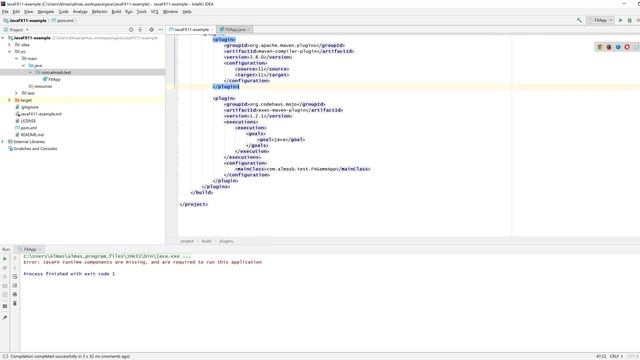Open the Run menu

(129, 12)
